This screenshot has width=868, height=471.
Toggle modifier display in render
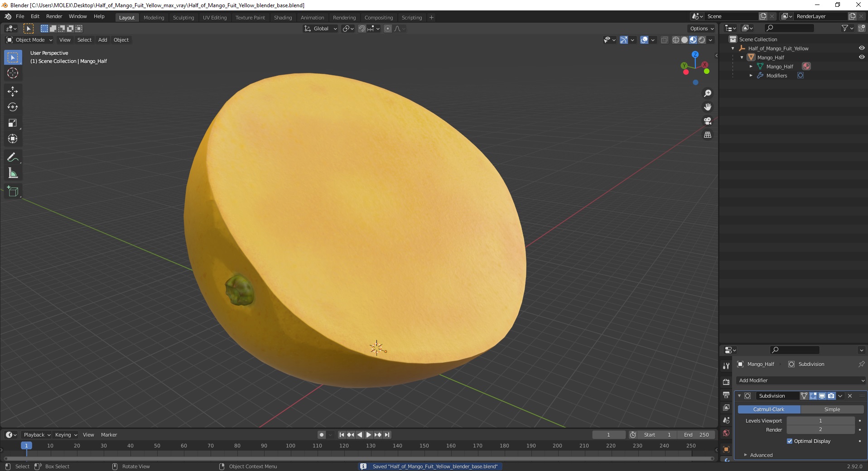pyautogui.click(x=831, y=396)
